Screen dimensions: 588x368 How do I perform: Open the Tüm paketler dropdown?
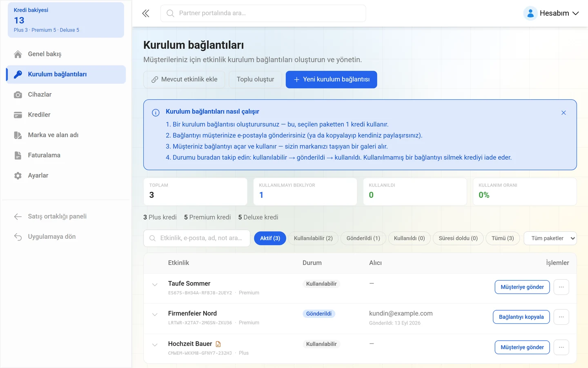[550, 238]
